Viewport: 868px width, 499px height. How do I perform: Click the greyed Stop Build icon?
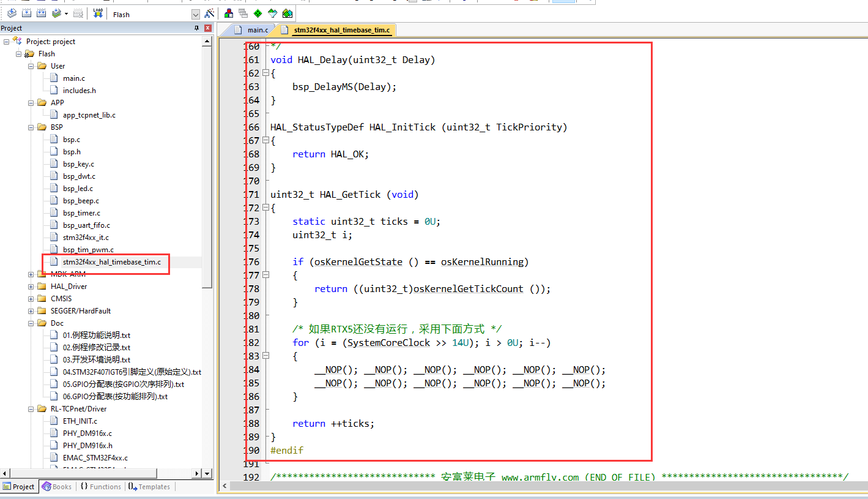coord(78,13)
